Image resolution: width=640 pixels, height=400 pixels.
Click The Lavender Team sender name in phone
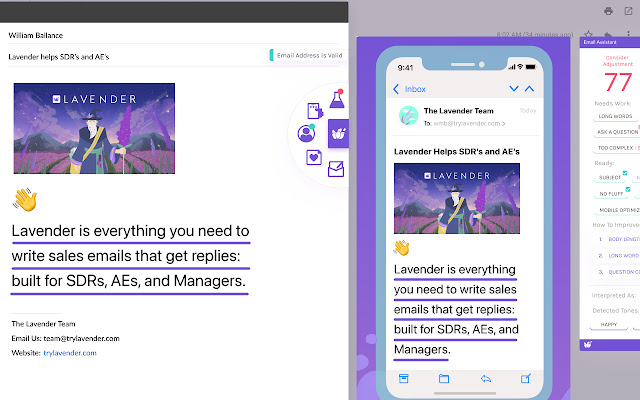pyautogui.click(x=459, y=111)
